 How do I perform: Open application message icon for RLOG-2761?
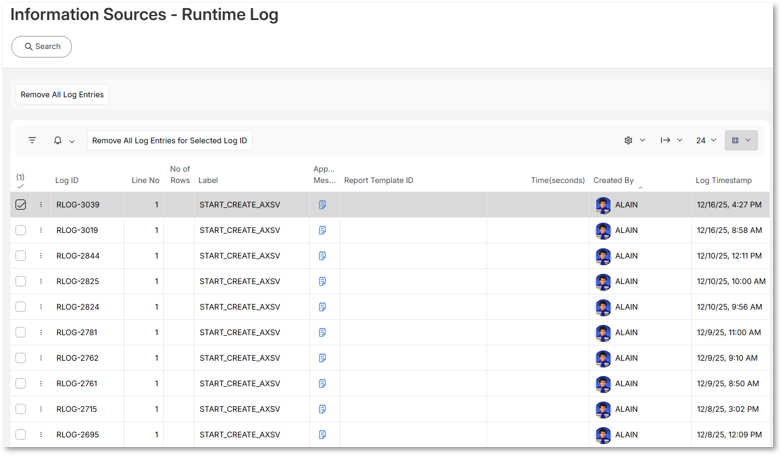click(323, 383)
